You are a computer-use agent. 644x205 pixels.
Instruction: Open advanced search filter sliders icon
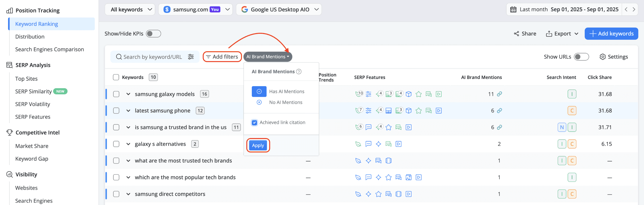tap(191, 57)
